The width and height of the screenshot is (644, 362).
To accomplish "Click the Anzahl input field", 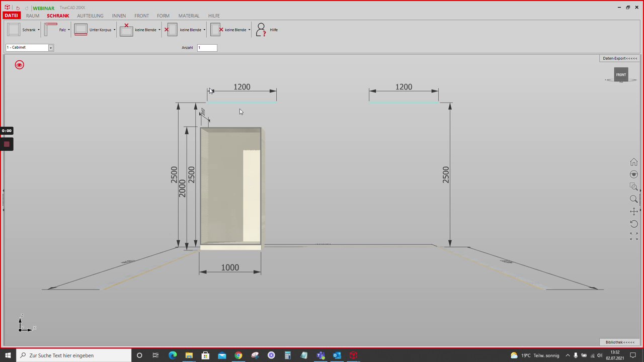I will click(x=207, y=47).
